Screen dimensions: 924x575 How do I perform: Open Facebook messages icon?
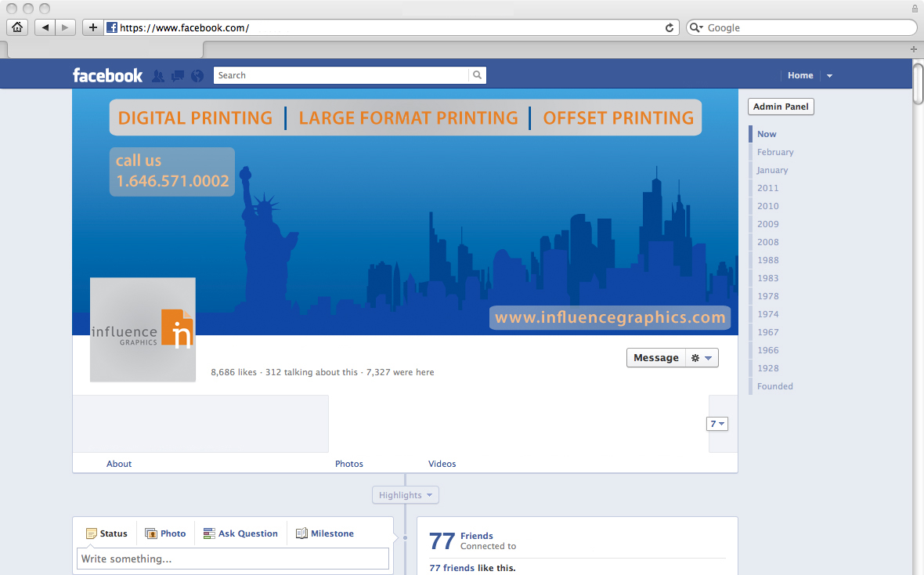pos(178,75)
